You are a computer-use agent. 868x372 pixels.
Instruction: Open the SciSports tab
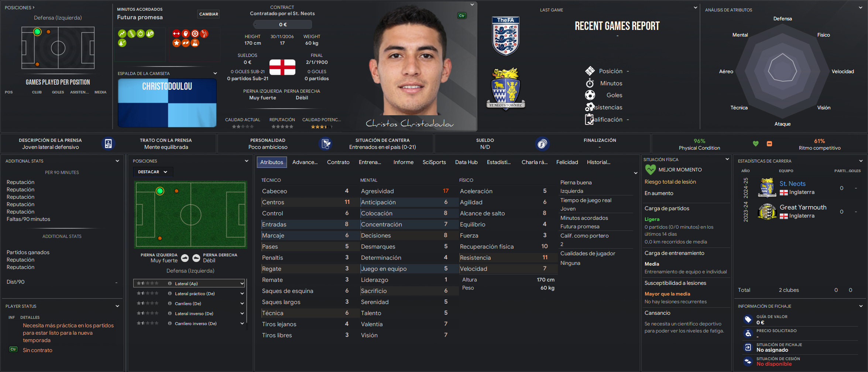[434, 162]
